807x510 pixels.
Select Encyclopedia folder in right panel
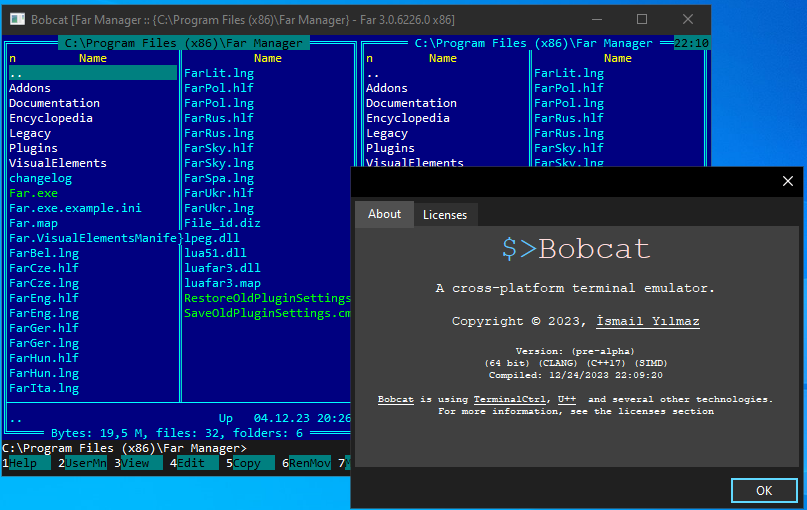pyautogui.click(x=408, y=118)
